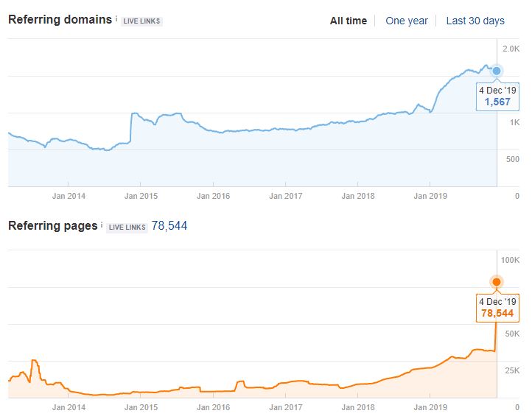Click 4 Dec '19 date in orange tooltip
The height and width of the screenshot is (419, 532).
[x=497, y=301]
